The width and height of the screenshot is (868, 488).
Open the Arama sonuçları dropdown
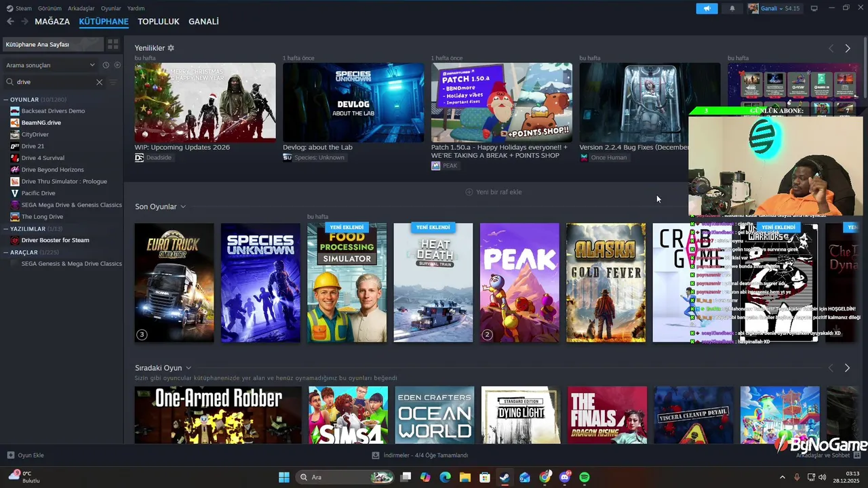tap(51, 65)
